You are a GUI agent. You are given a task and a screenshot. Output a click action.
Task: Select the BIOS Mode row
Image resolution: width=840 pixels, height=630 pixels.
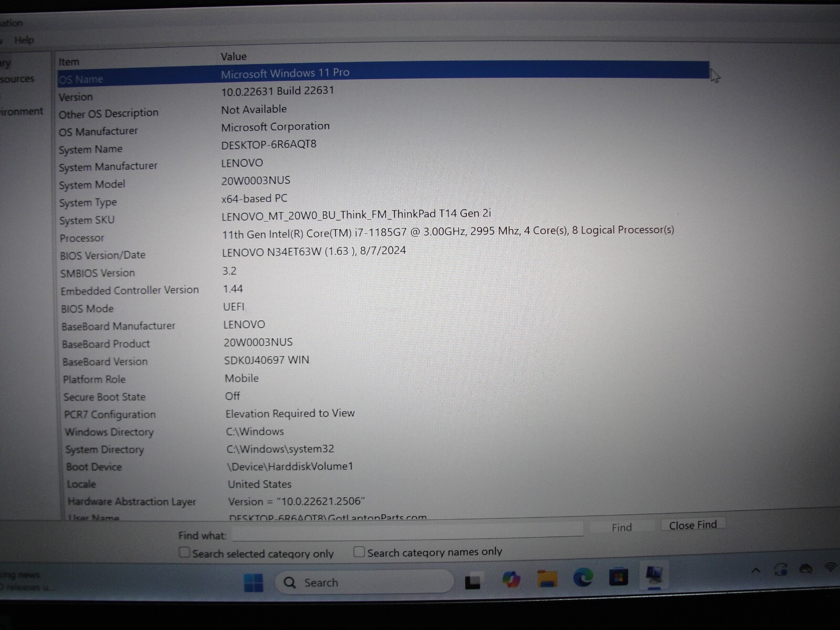point(383,307)
